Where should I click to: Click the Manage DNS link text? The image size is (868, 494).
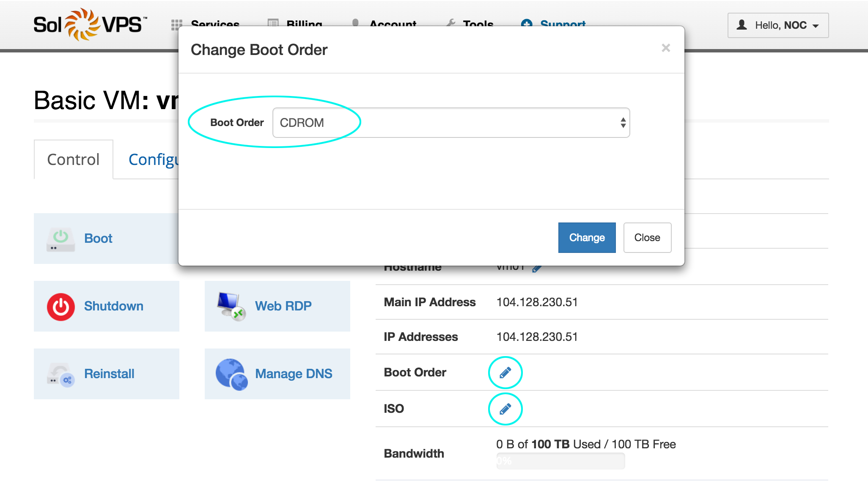(294, 374)
